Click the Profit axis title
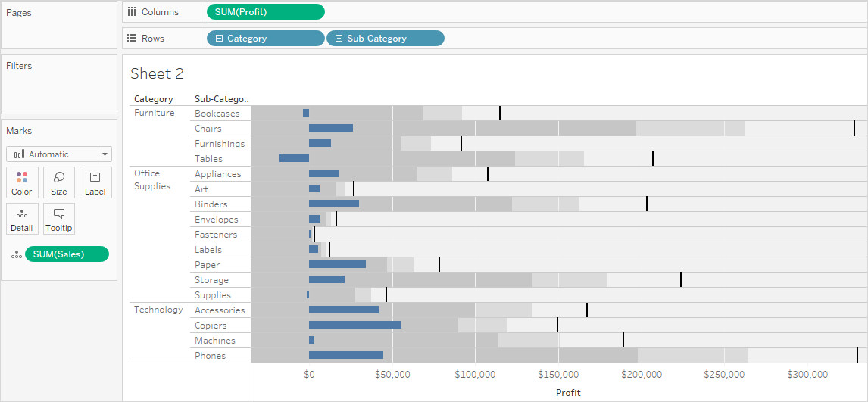 point(568,393)
